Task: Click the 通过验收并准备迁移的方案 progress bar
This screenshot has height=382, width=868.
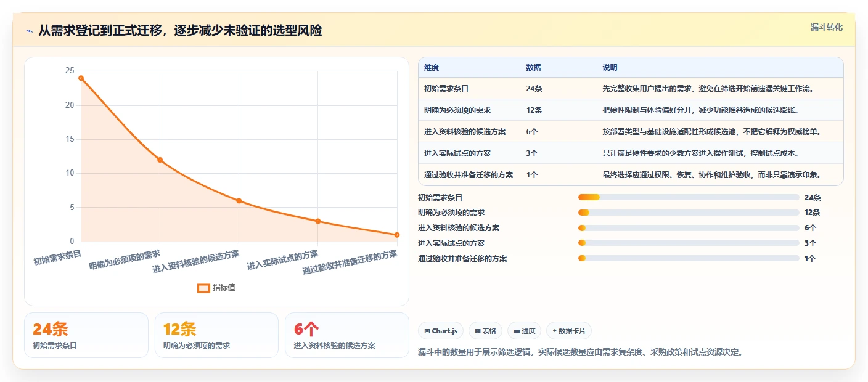Action: [689, 258]
